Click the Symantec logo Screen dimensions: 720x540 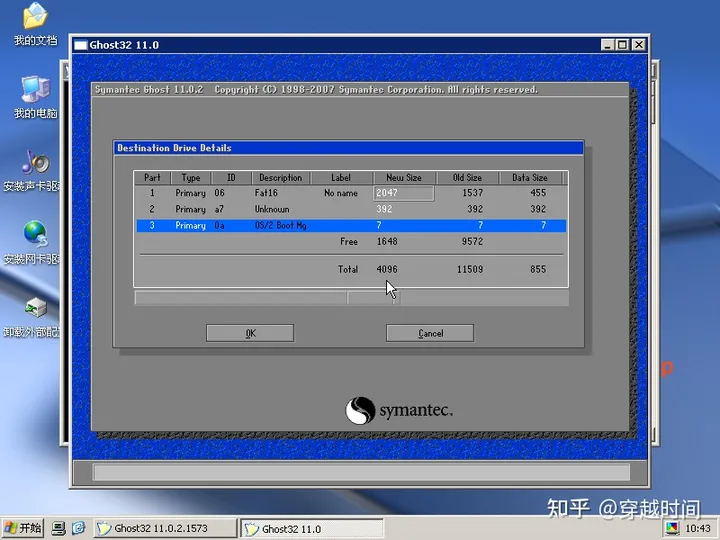click(x=399, y=411)
